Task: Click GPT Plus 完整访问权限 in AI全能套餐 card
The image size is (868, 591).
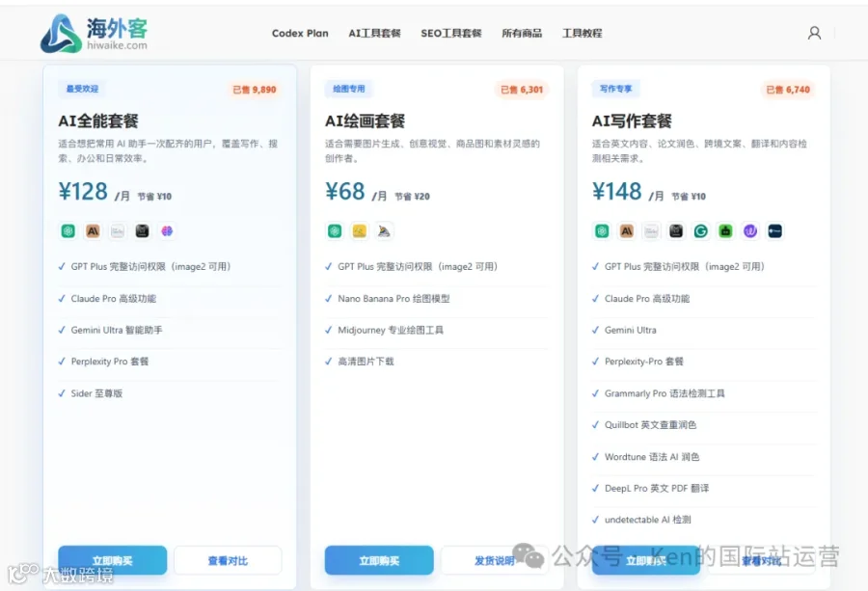Action: click(x=150, y=267)
